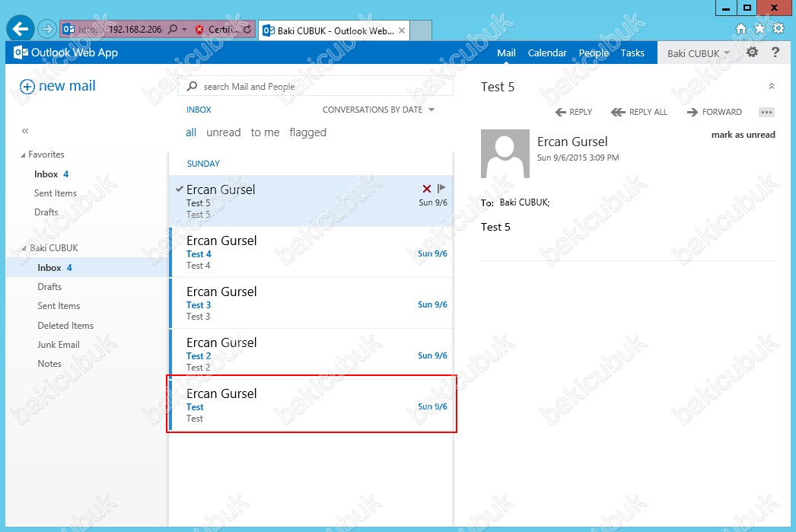Open the address bar dropdown arrow
The height and width of the screenshot is (532, 796).
tap(184, 30)
